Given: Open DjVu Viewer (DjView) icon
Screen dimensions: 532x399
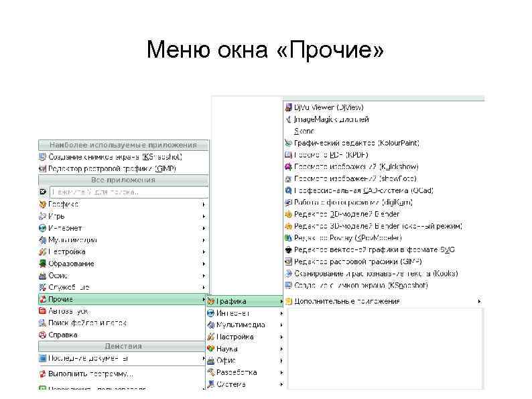Looking at the screenshot, I should coord(288,108).
